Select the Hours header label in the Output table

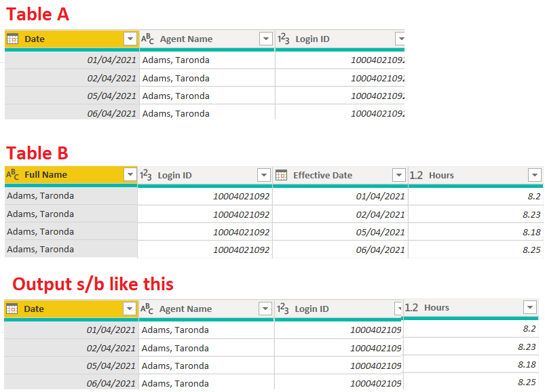tap(436, 308)
